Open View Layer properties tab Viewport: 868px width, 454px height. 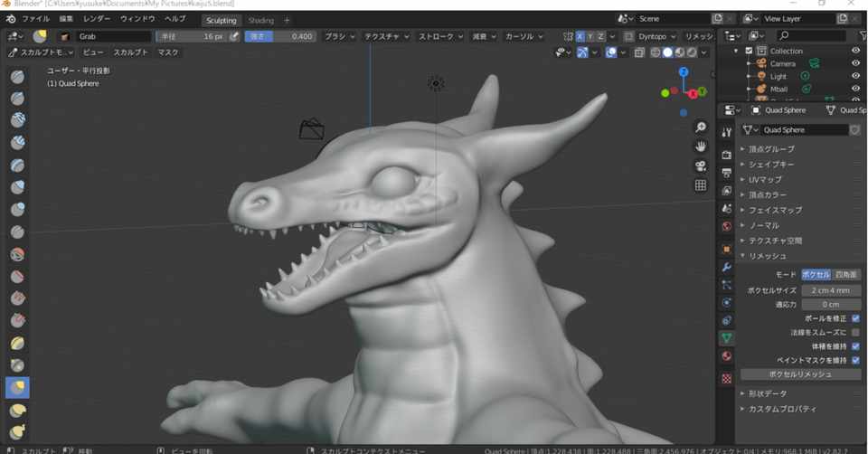(726, 191)
